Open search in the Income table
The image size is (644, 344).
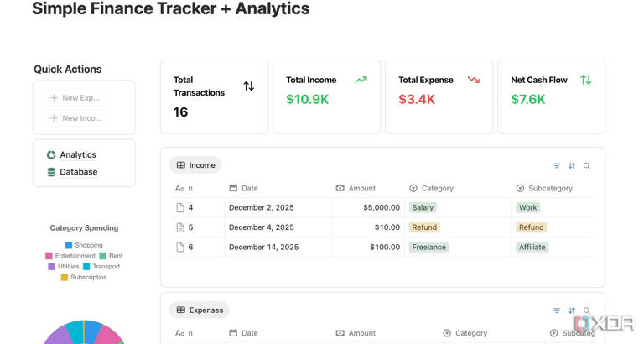(x=587, y=165)
